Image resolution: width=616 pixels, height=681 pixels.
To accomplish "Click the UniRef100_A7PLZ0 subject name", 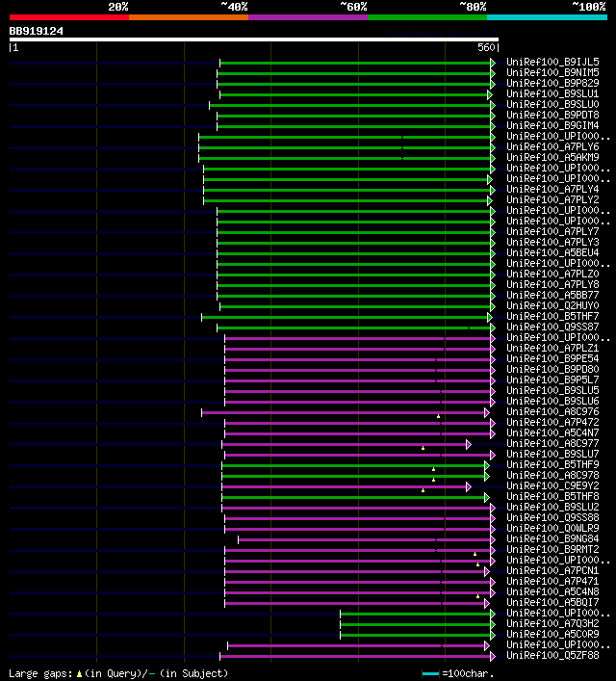I will (552, 275).
